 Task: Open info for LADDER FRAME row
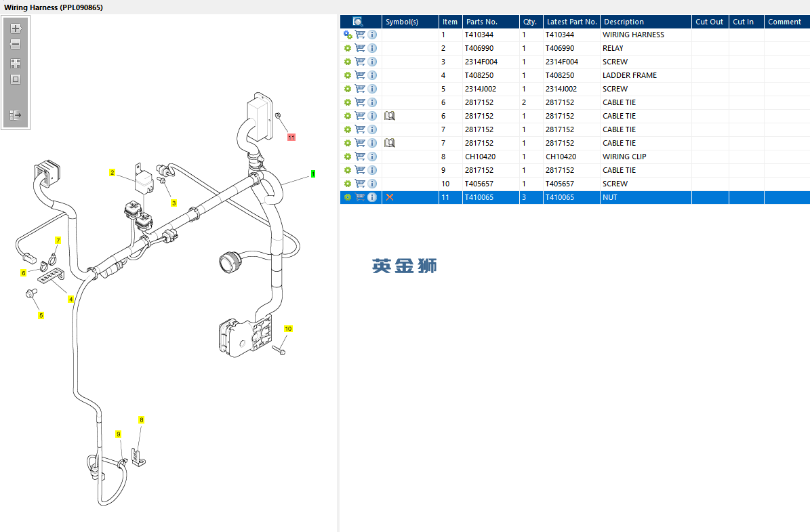point(372,75)
